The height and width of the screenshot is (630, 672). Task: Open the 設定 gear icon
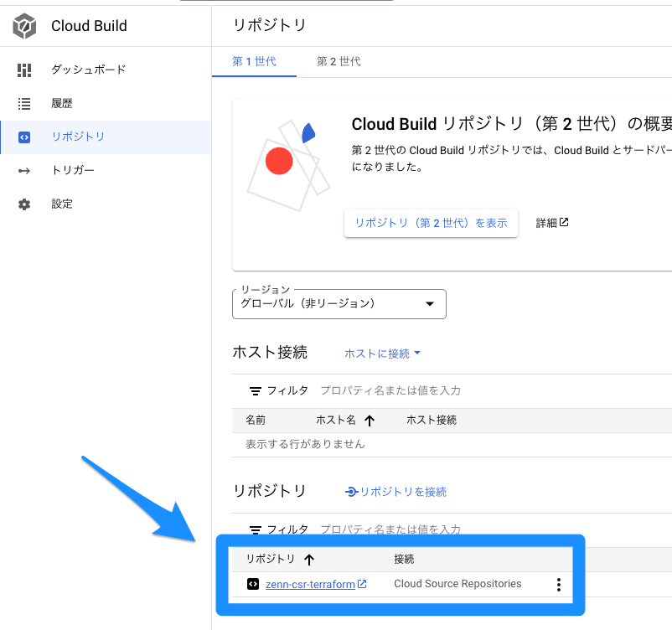[x=24, y=204]
